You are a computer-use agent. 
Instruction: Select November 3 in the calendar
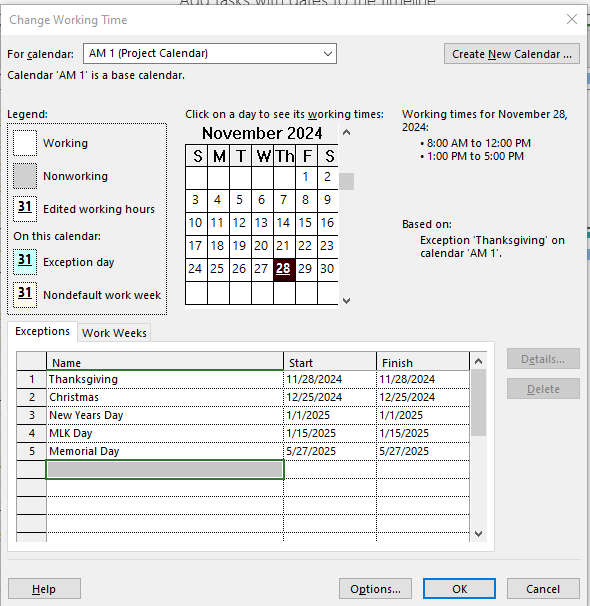(196, 200)
